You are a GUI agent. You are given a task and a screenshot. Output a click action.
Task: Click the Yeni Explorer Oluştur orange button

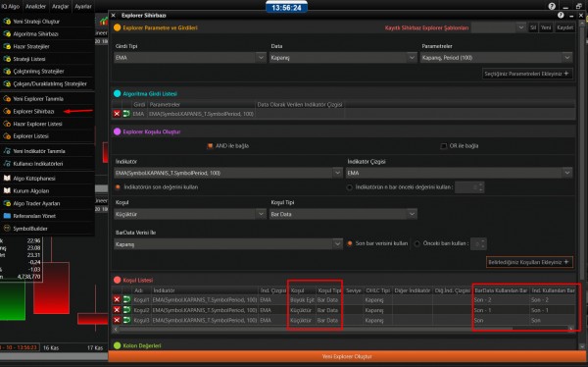[x=347, y=356]
